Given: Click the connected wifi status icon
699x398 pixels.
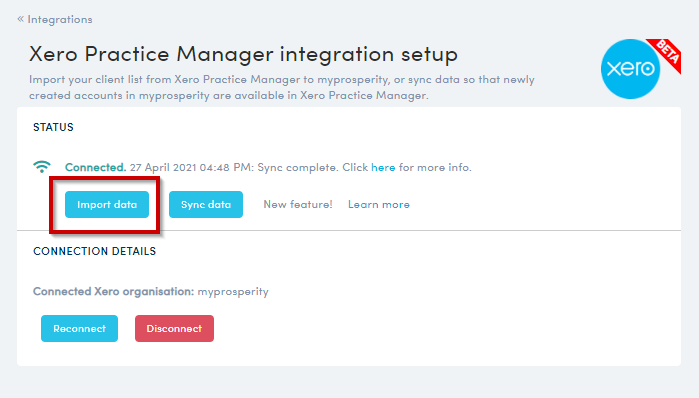Looking at the screenshot, I should click(x=42, y=167).
